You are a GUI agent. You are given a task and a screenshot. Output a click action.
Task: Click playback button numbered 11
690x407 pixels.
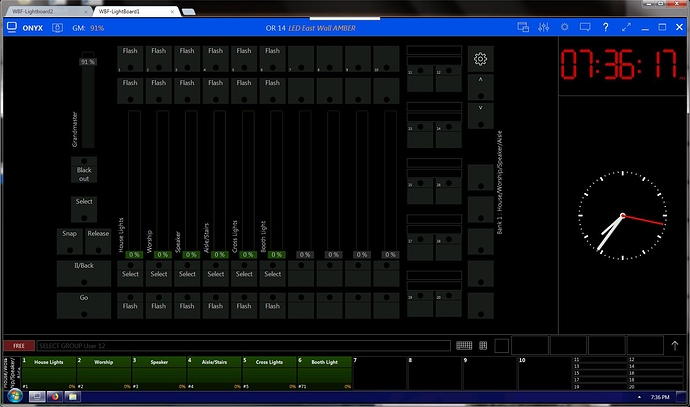tap(420, 79)
